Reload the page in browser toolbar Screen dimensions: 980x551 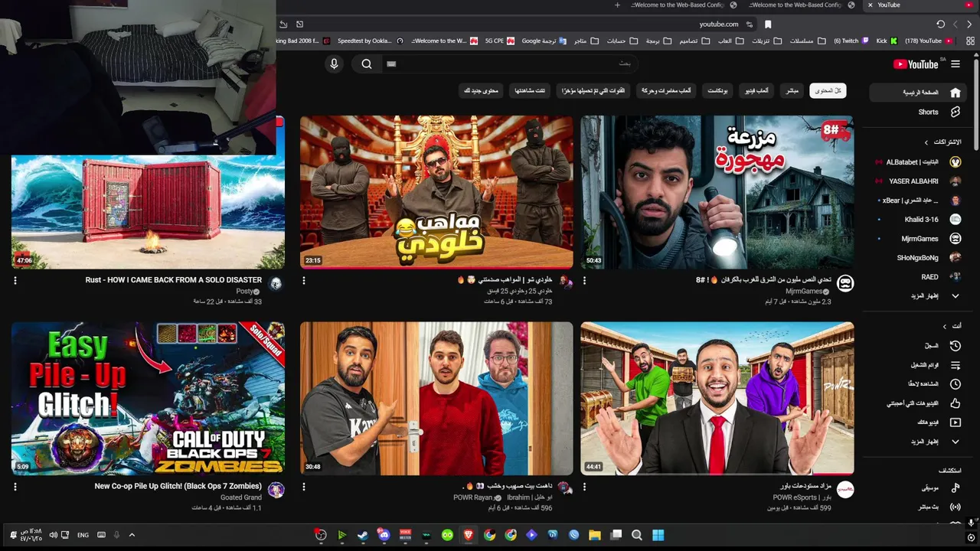point(940,24)
